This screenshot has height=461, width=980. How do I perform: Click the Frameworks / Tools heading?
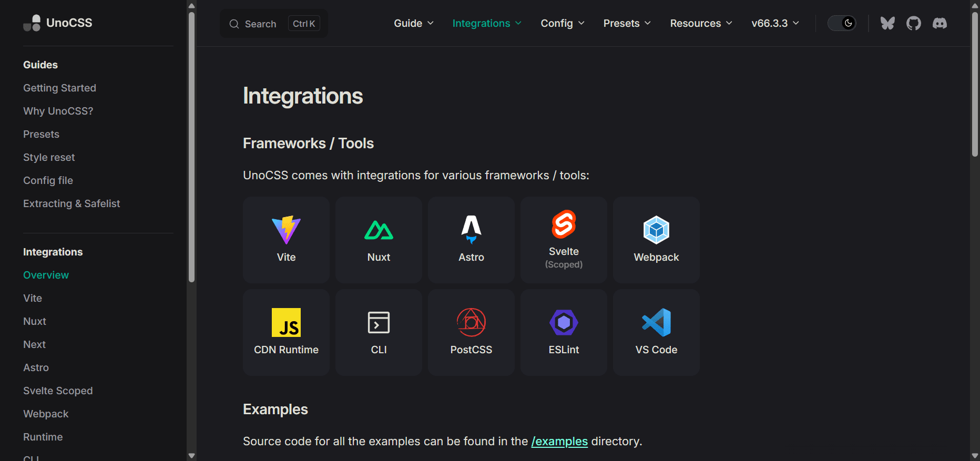point(308,144)
